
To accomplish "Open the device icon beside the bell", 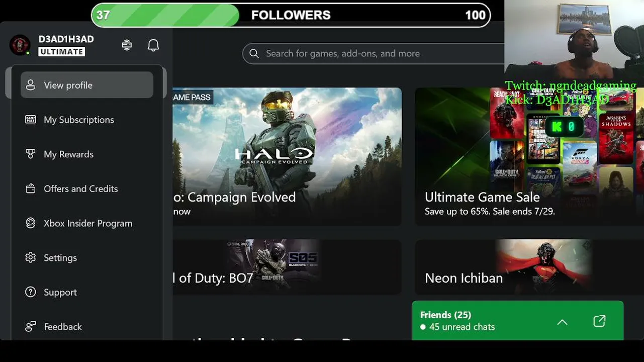I will (127, 45).
